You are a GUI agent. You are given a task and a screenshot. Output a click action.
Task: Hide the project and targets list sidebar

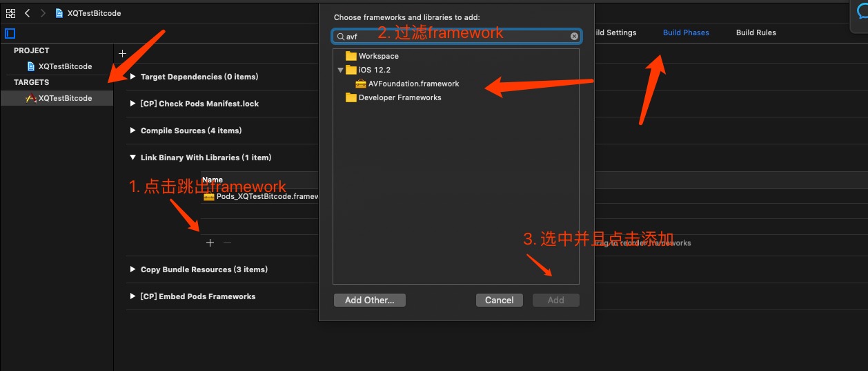click(10, 33)
